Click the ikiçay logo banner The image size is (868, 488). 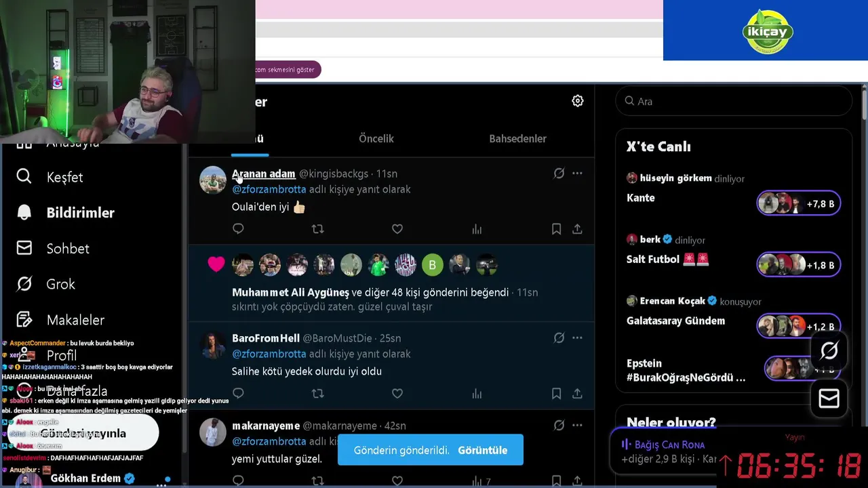(767, 31)
